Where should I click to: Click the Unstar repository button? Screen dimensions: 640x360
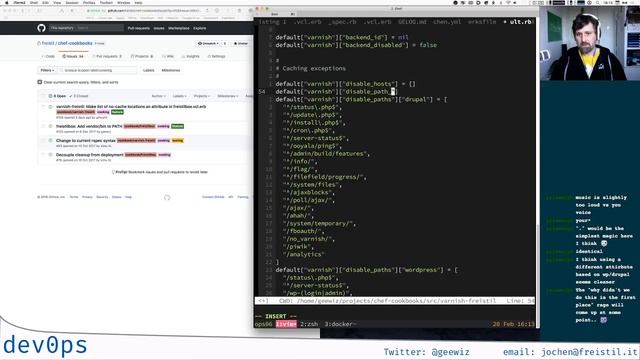241,43
